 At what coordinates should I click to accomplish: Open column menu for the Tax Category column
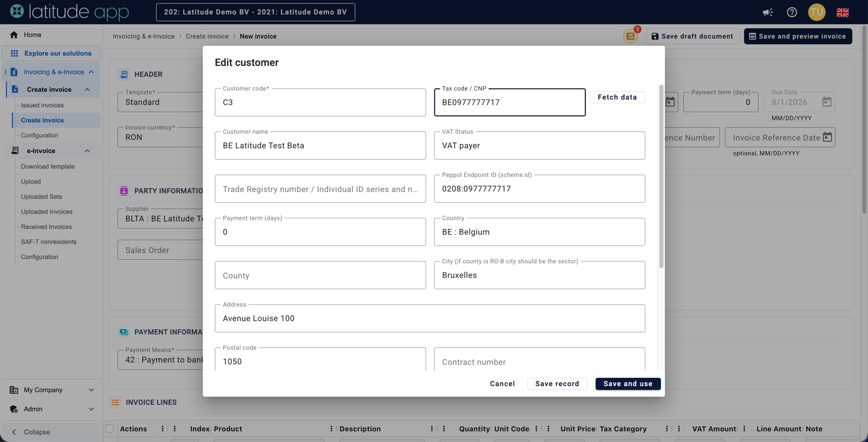[667, 429]
